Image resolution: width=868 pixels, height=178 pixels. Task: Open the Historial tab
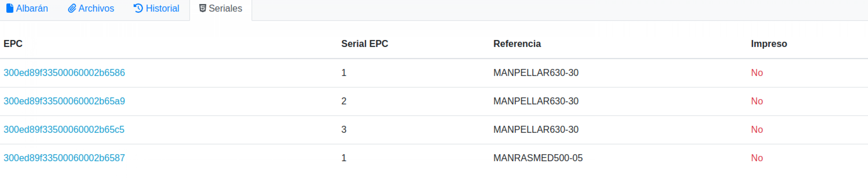pos(156,8)
